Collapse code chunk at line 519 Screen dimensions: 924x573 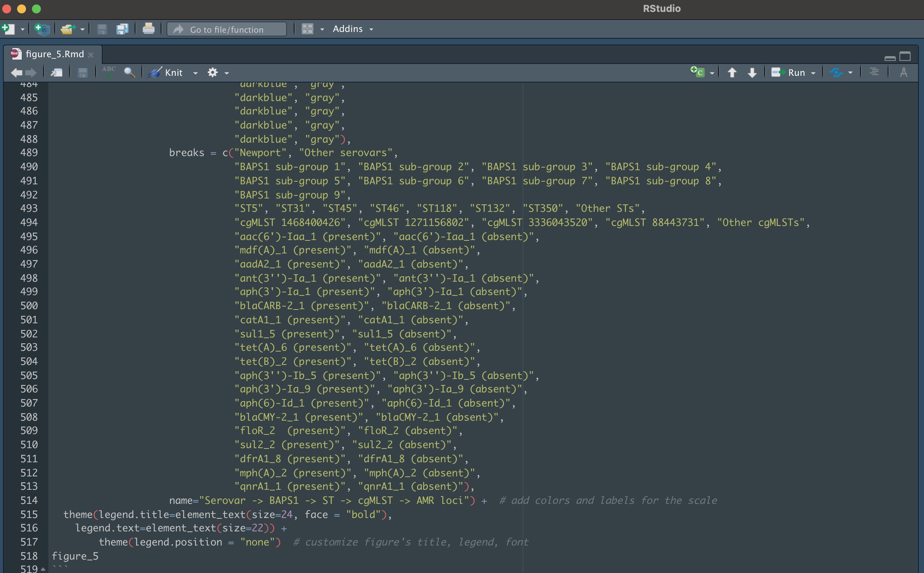(43, 569)
